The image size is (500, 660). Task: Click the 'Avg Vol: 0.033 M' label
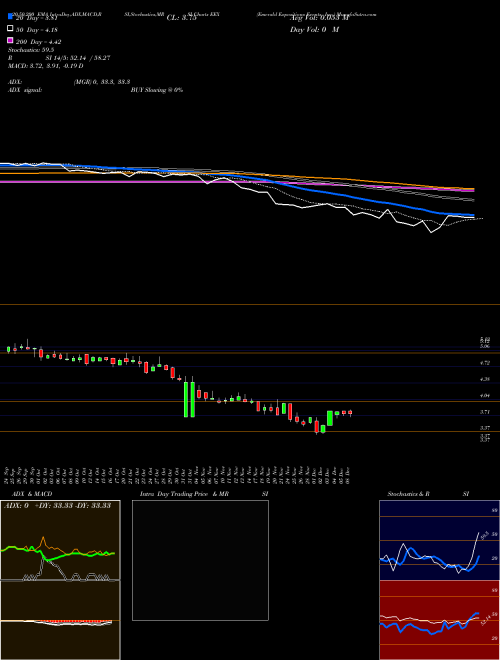tap(319, 18)
